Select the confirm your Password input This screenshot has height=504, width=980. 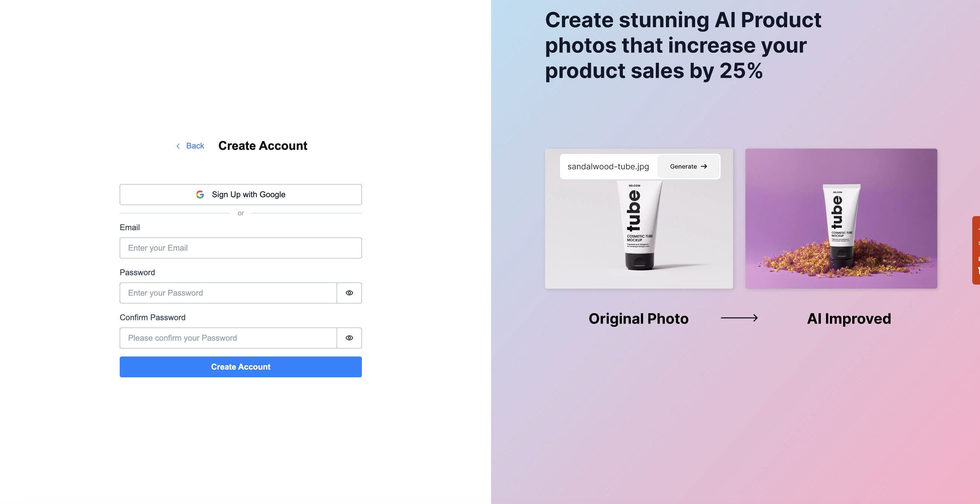[228, 338]
